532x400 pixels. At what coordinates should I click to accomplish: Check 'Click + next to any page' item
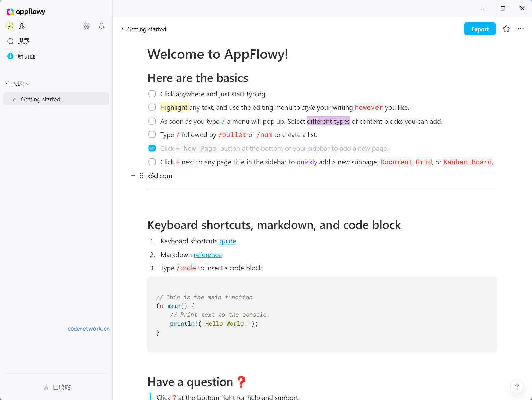tap(152, 162)
